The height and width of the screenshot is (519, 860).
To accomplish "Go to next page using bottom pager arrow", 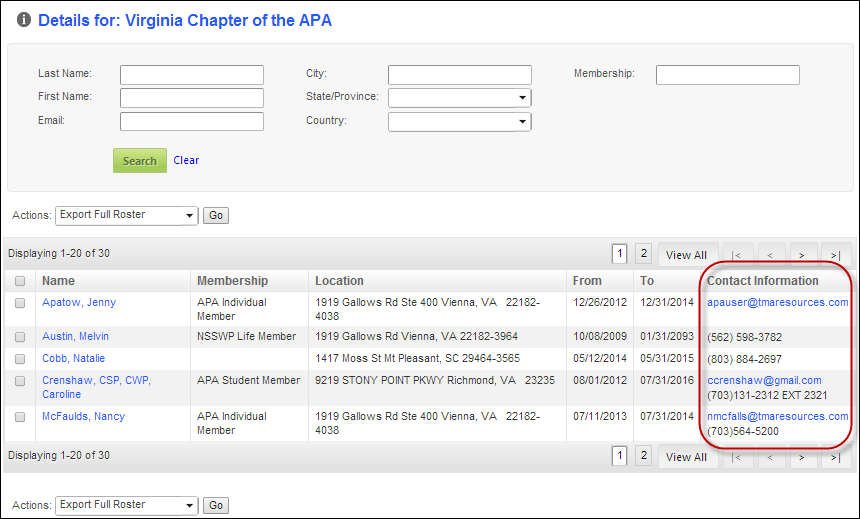I will pos(802,457).
